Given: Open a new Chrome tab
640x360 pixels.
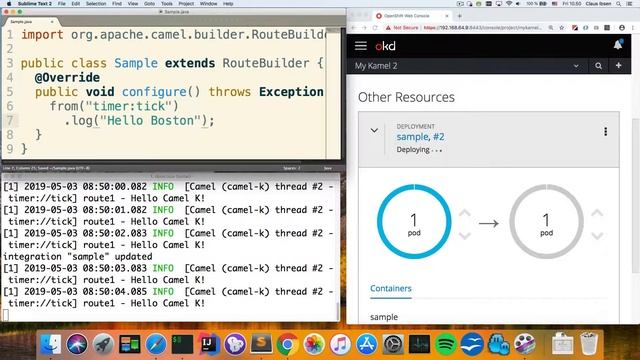Looking at the screenshot, I should point(460,16).
